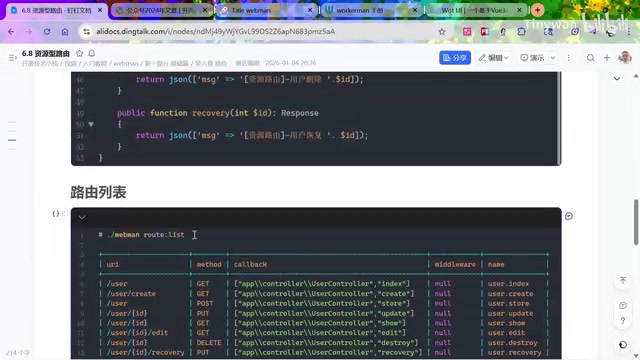640x360 pixels.
Task: Open breadcrumb link 第一部分 基础篇
Action: (x=167, y=63)
